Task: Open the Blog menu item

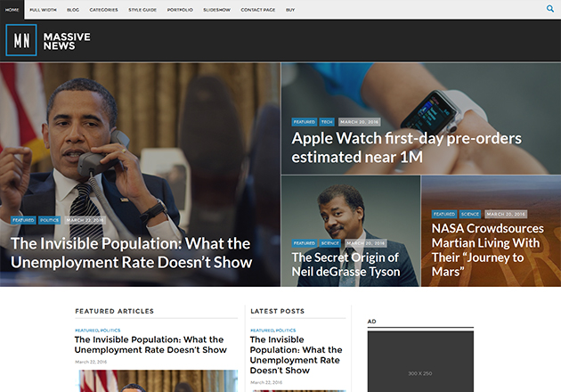Action: (73, 10)
